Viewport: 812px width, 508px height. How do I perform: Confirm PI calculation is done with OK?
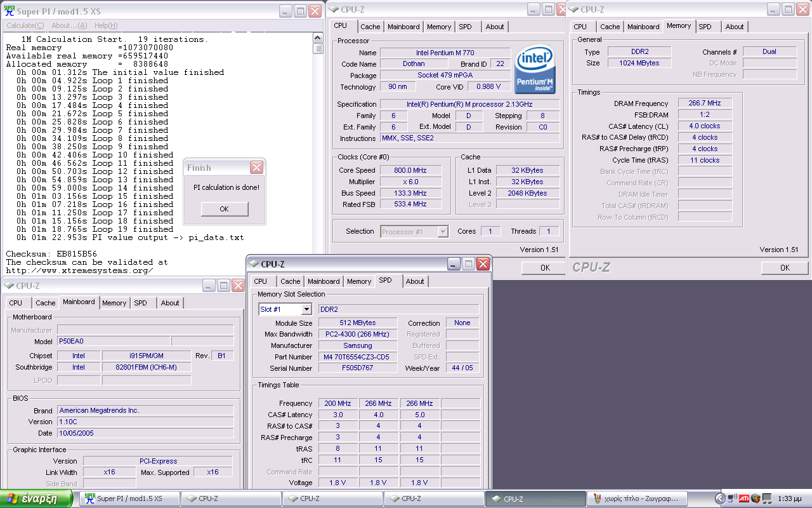point(225,209)
